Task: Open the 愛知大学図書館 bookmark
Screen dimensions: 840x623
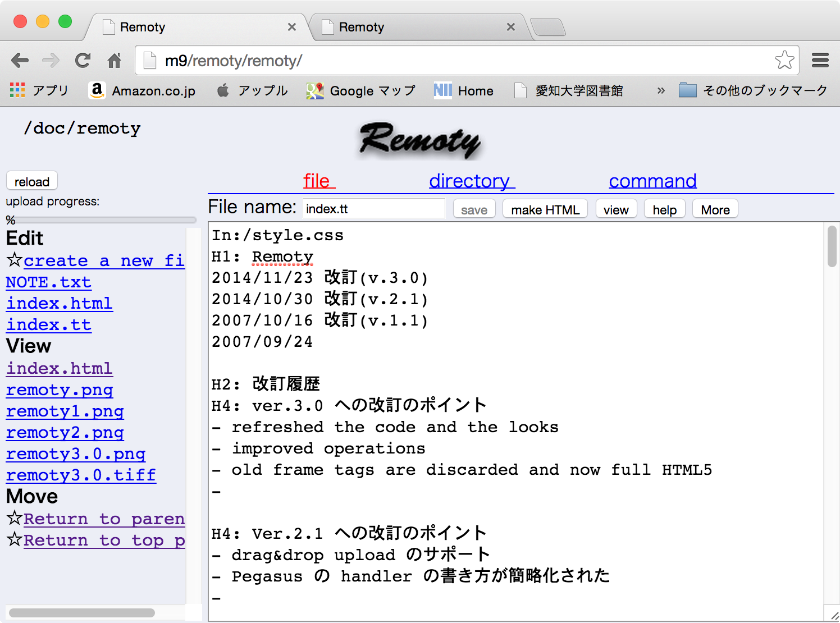Action: pyautogui.click(x=569, y=90)
